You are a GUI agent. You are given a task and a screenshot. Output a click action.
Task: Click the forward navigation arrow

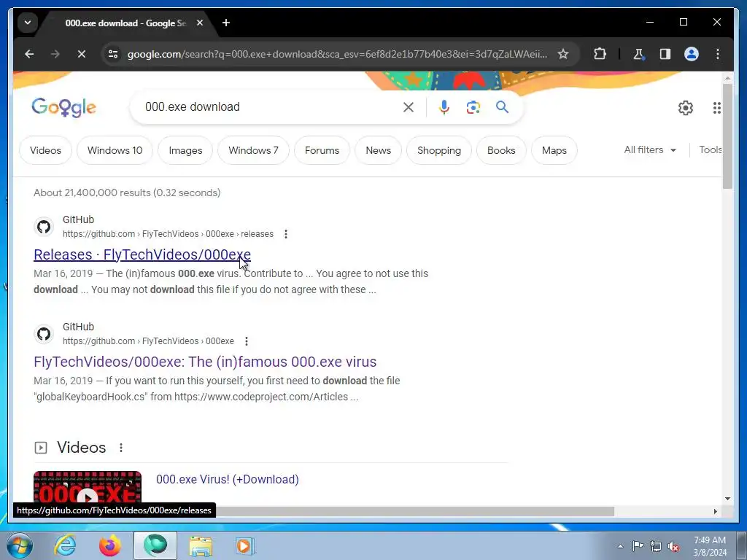55,54
